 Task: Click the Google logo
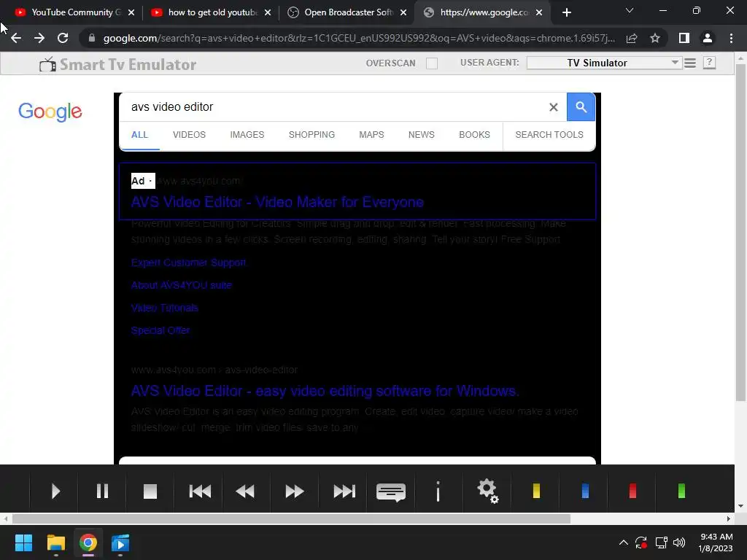[50, 112]
